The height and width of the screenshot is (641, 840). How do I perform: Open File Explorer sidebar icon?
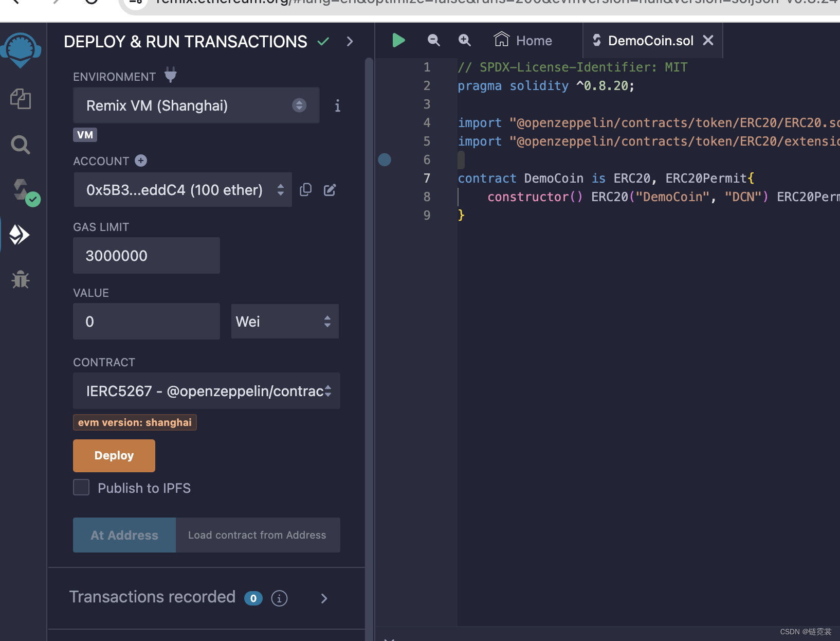coord(21,98)
